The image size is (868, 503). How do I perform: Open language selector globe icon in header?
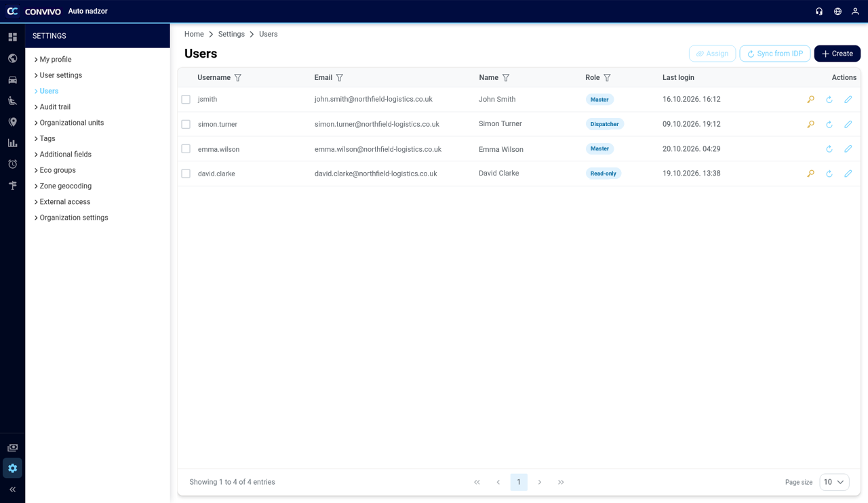click(x=837, y=12)
